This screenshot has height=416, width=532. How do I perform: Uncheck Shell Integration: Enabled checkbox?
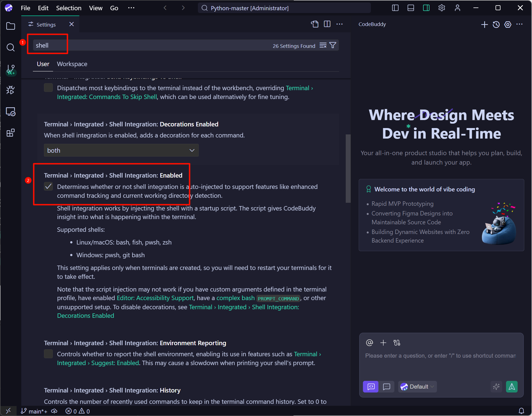tap(48, 187)
